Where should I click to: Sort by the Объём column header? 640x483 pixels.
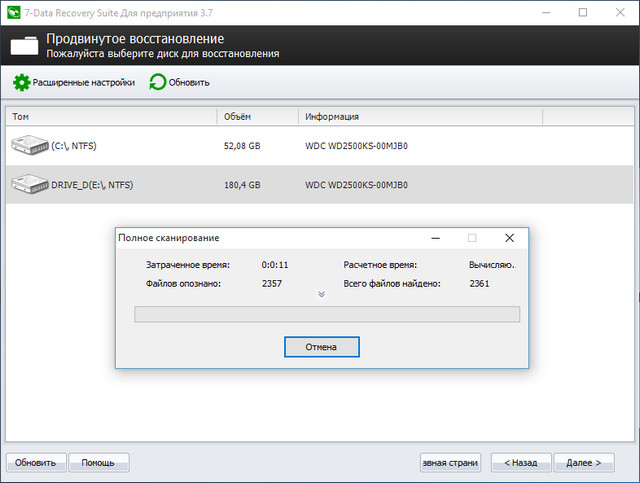257,117
